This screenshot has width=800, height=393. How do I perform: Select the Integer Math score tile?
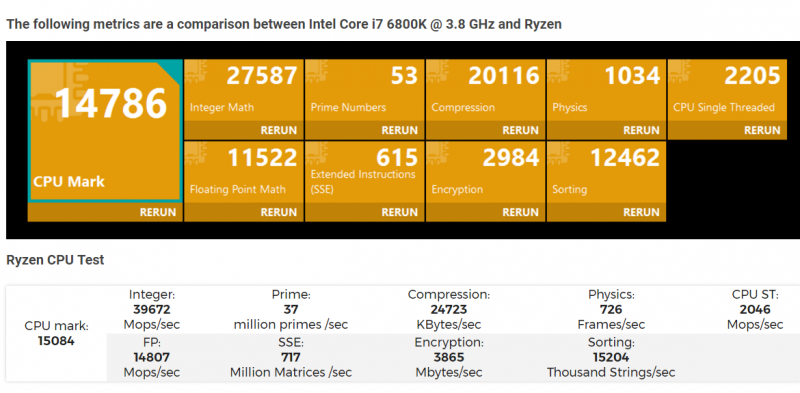click(243, 90)
